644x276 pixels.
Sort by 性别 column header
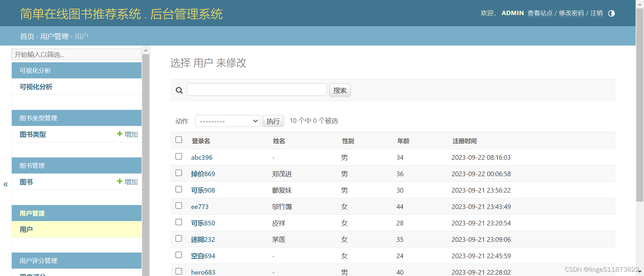(x=348, y=141)
